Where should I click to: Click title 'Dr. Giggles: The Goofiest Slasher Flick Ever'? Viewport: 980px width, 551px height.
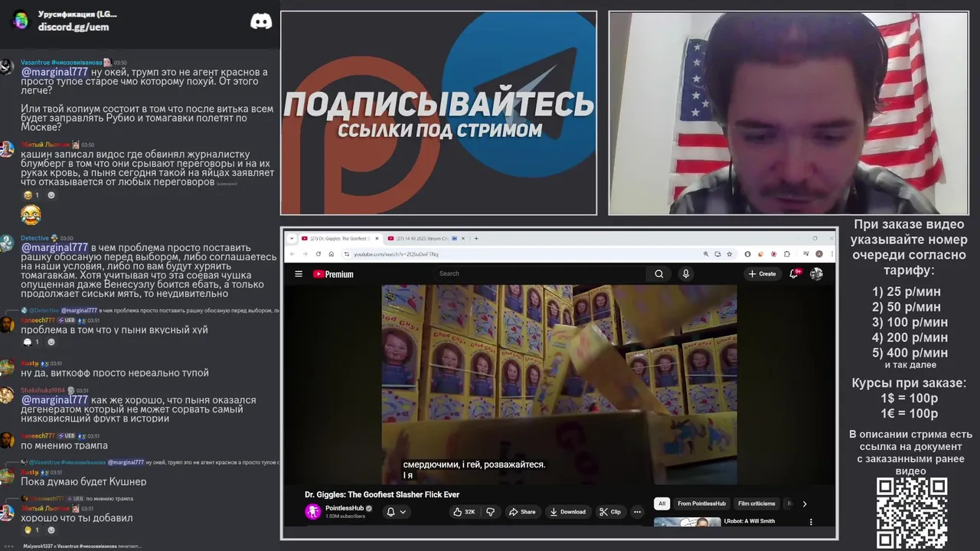tap(382, 494)
